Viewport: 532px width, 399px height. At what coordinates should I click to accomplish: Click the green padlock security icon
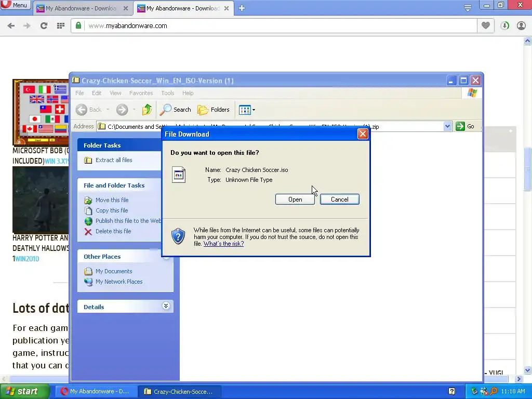pos(78,25)
